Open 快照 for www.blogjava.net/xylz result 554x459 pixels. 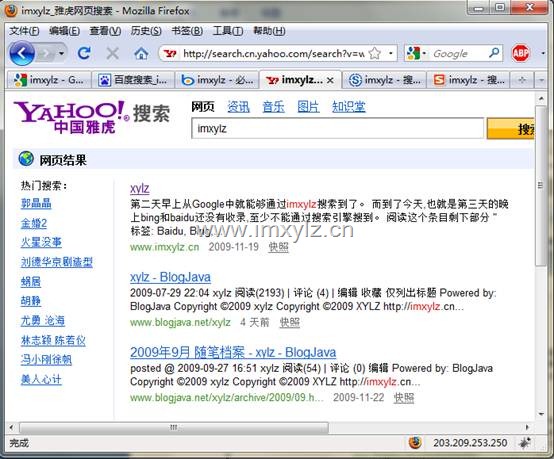pyautogui.click(x=290, y=322)
